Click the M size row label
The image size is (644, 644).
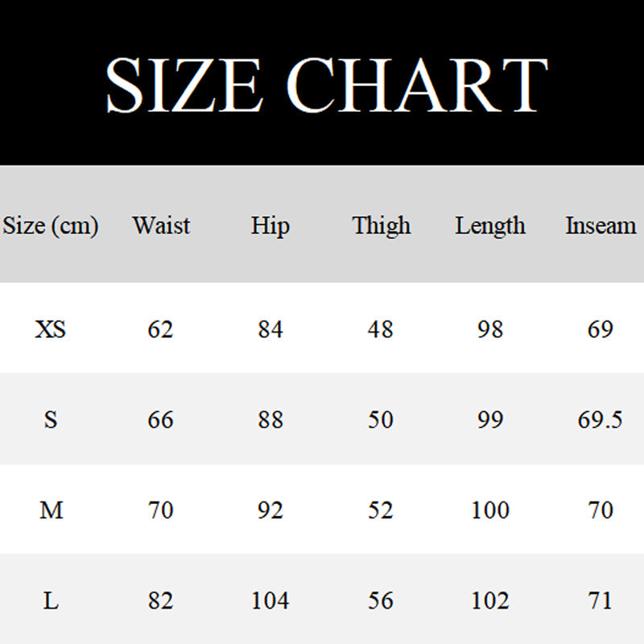(51, 510)
